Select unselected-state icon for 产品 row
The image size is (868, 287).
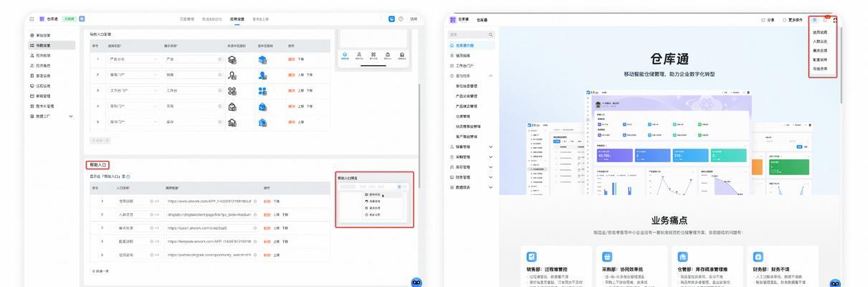pyautogui.click(x=232, y=59)
